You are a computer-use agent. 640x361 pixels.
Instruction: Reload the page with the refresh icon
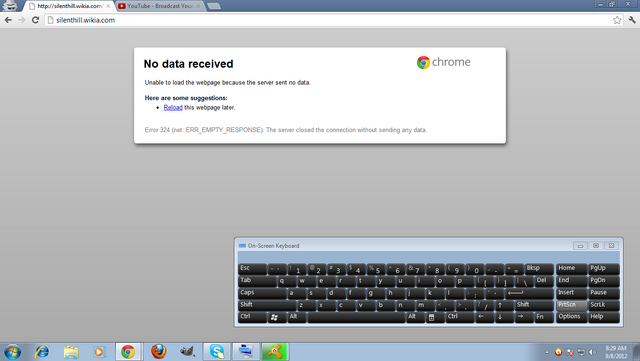[36, 20]
